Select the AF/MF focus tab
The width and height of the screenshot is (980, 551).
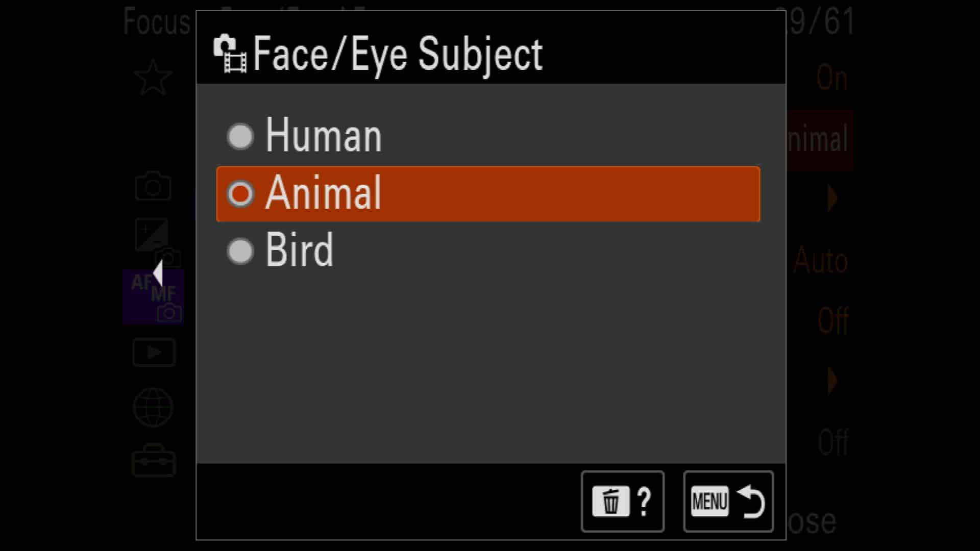(153, 297)
